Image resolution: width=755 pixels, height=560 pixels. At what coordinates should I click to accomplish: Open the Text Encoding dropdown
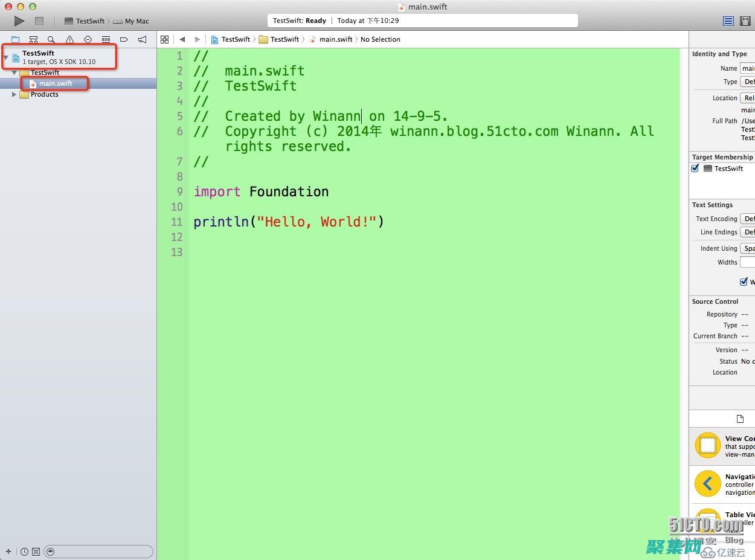(748, 219)
